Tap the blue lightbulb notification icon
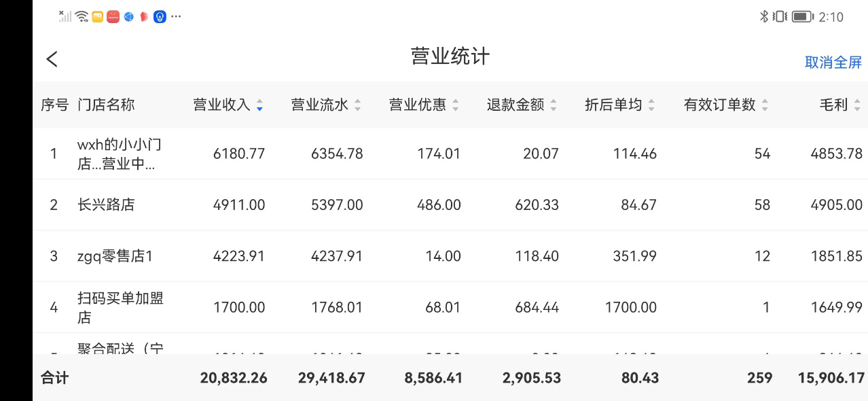The height and width of the screenshot is (401, 868). click(160, 16)
